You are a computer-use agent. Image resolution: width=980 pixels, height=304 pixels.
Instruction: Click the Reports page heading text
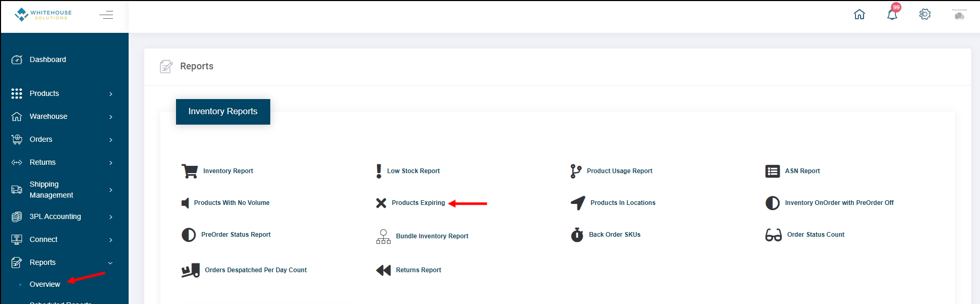point(197,66)
